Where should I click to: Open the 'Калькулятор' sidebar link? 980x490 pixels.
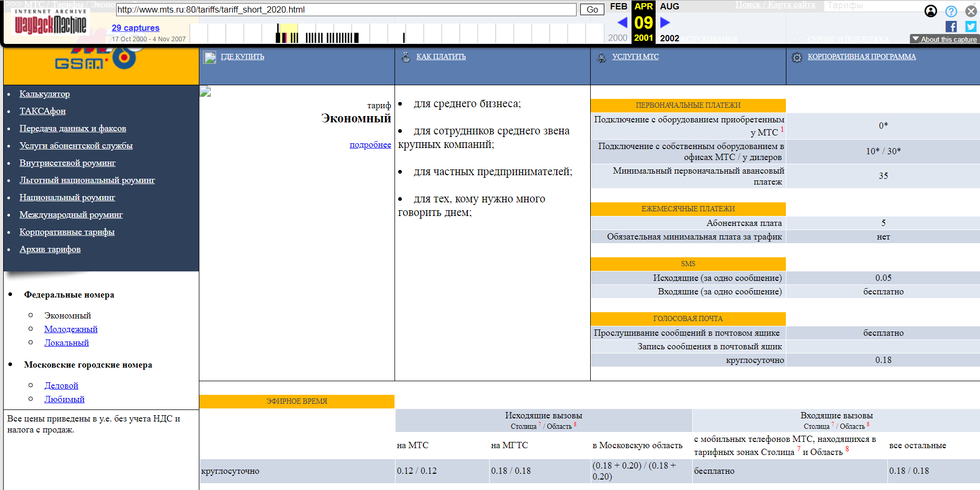click(x=44, y=94)
